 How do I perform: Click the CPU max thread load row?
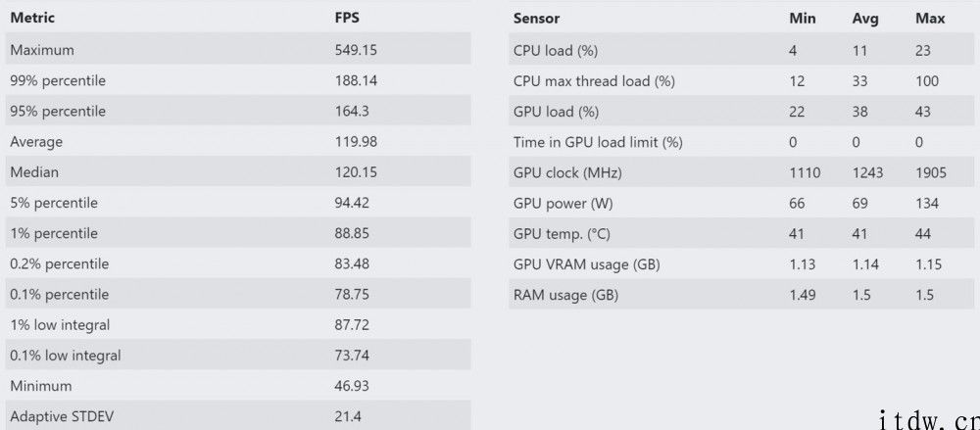pyautogui.click(x=741, y=80)
